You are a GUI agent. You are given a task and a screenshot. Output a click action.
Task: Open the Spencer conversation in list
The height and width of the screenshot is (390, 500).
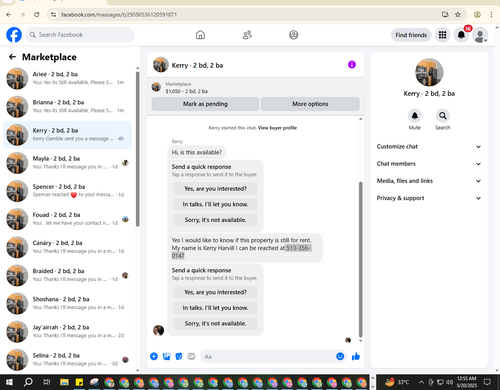pyautogui.click(x=67, y=191)
